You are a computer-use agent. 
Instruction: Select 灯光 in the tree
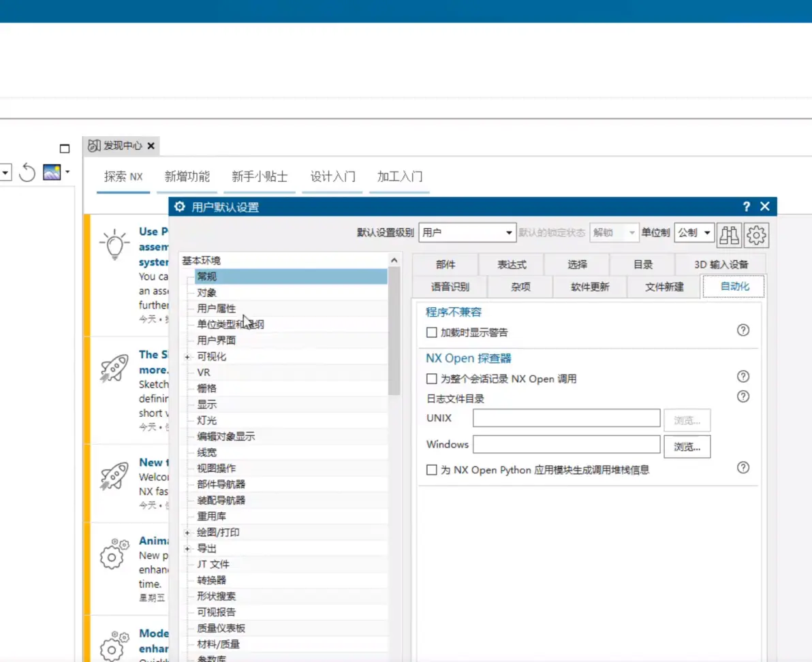click(x=206, y=421)
